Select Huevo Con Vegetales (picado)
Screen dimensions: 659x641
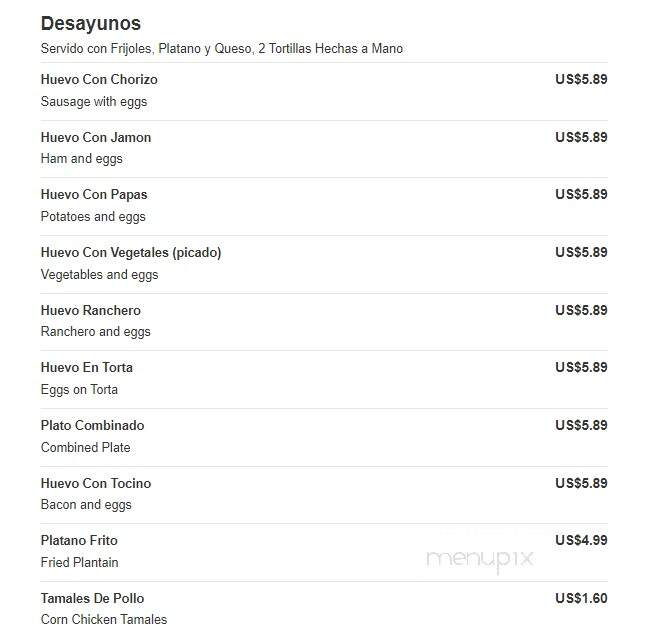tap(131, 253)
